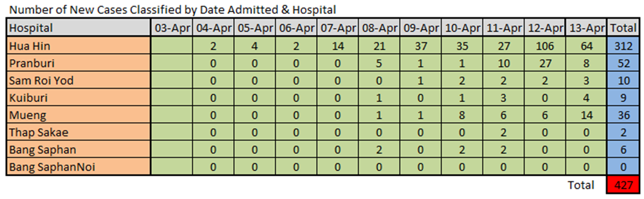The width and height of the screenshot is (644, 199).
Task: Click the Kuiburi hospital name cell
Action: click(78, 98)
